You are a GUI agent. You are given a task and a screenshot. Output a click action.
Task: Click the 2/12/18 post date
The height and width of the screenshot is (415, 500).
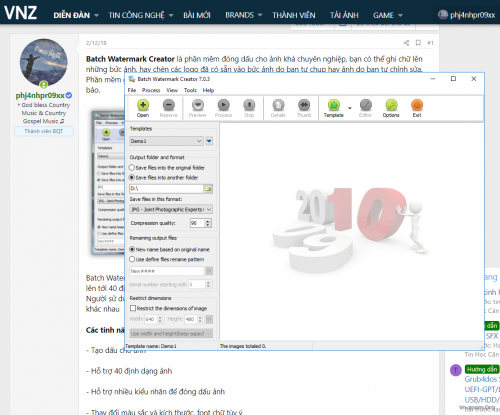[96, 43]
